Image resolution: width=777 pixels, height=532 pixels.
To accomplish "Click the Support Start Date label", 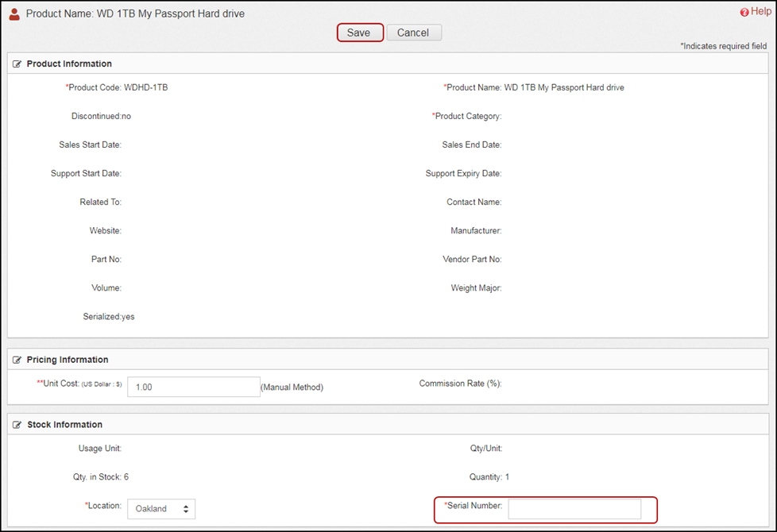I will tap(87, 173).
